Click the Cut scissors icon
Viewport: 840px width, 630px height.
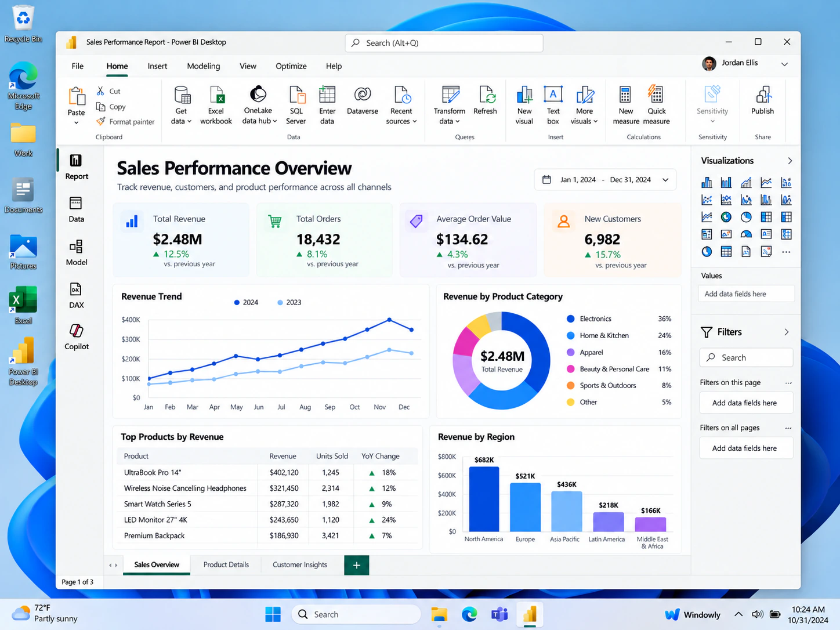[x=100, y=91]
